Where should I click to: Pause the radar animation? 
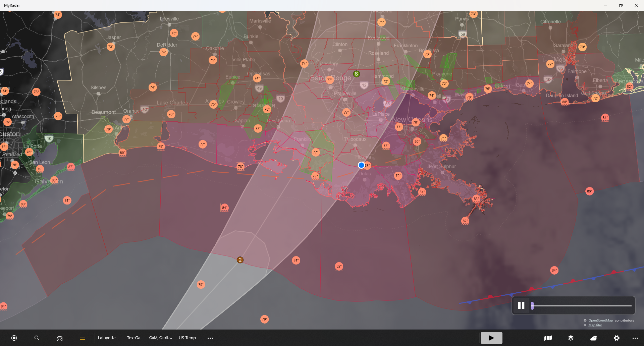click(521, 305)
